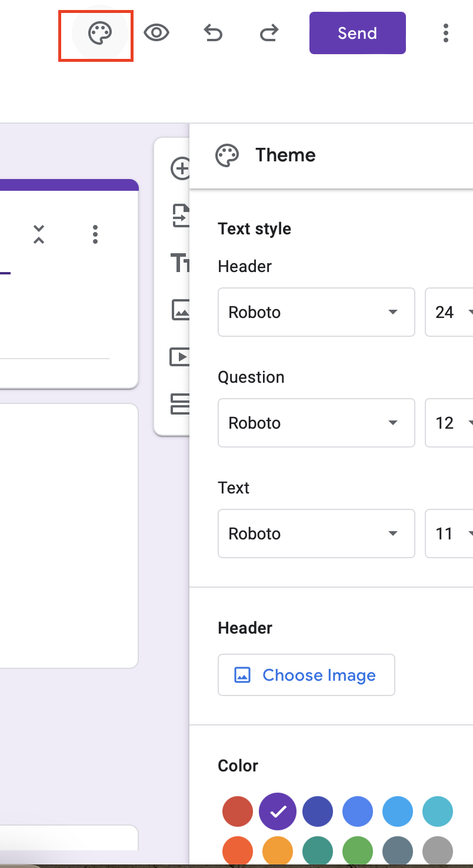The height and width of the screenshot is (868, 473).
Task: Add an image using the image icon
Action: tap(182, 310)
